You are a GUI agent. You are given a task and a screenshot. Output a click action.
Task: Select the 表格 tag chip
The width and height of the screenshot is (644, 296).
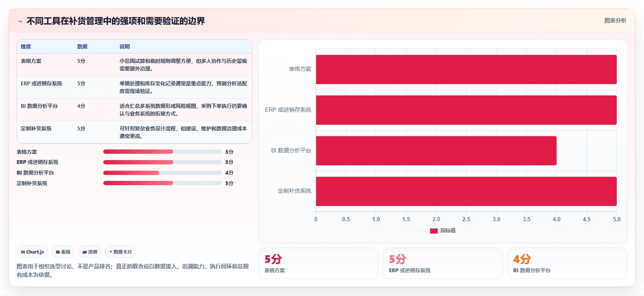coord(63,252)
